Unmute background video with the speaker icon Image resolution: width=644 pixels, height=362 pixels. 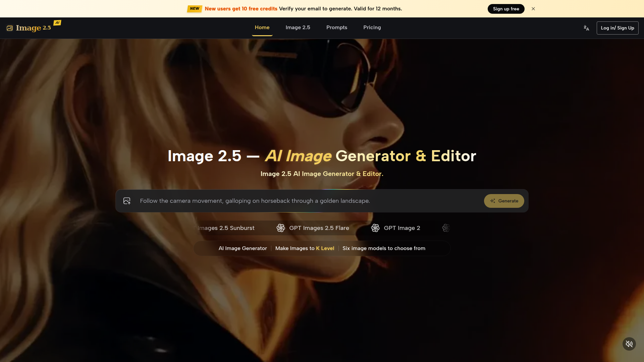pos(629,344)
